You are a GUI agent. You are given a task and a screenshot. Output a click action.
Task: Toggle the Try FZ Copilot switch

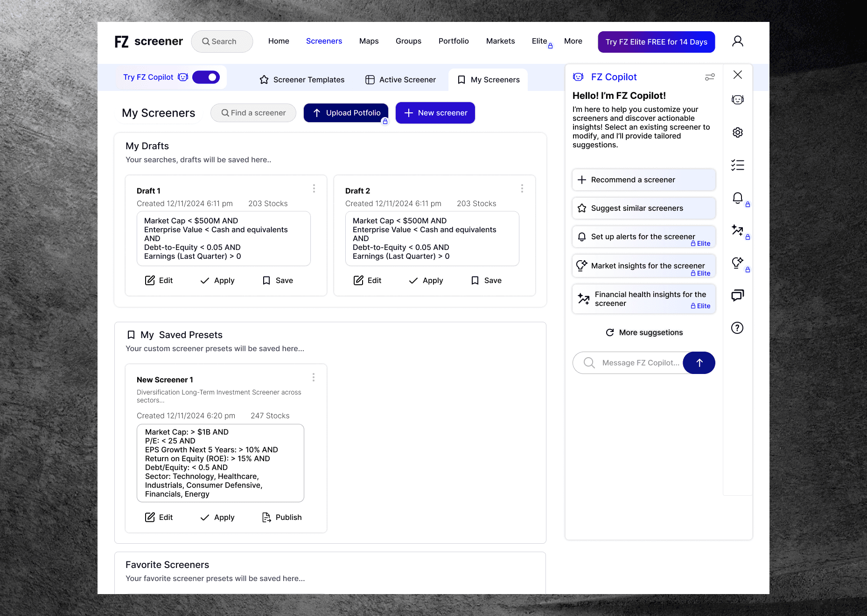(x=206, y=77)
